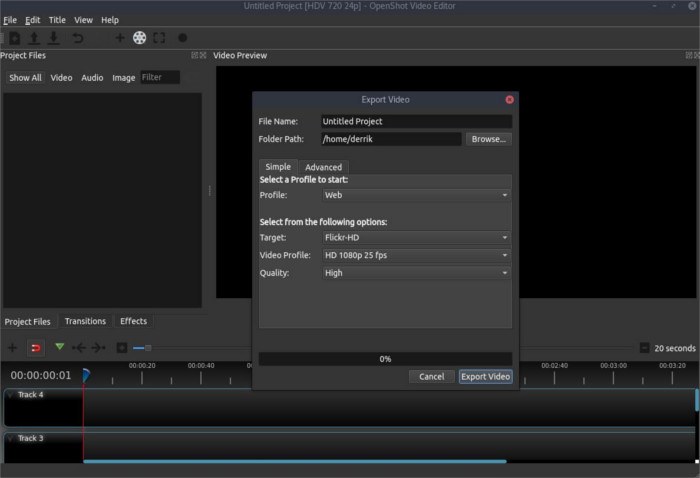Switch to the Advanced export tab

[x=324, y=167]
